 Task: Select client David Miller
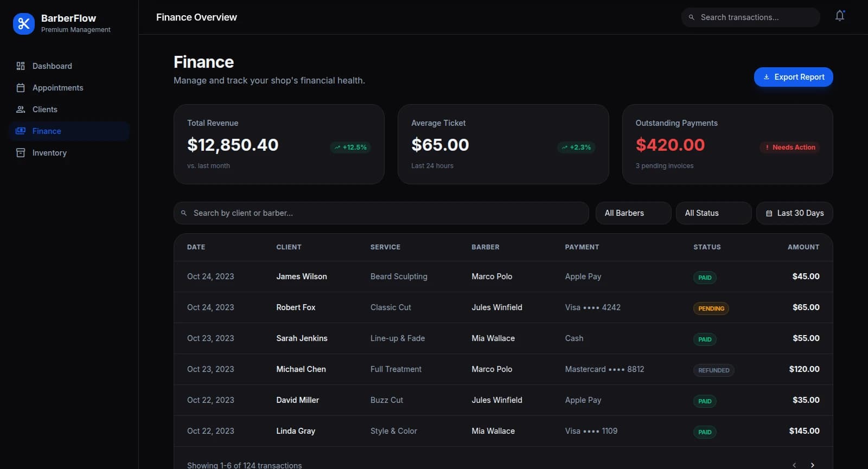point(298,400)
